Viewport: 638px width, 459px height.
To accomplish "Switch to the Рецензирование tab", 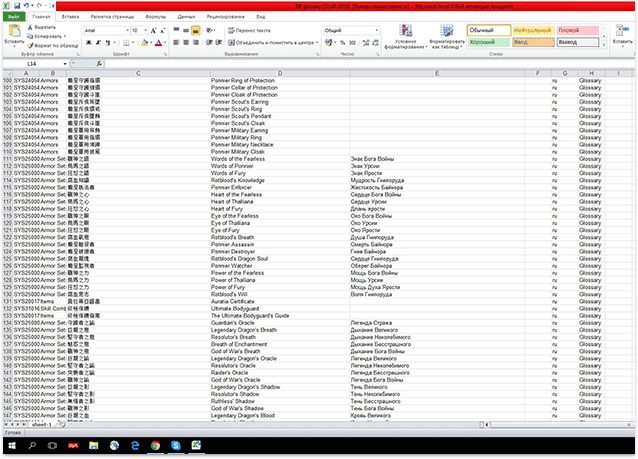I will [226, 17].
